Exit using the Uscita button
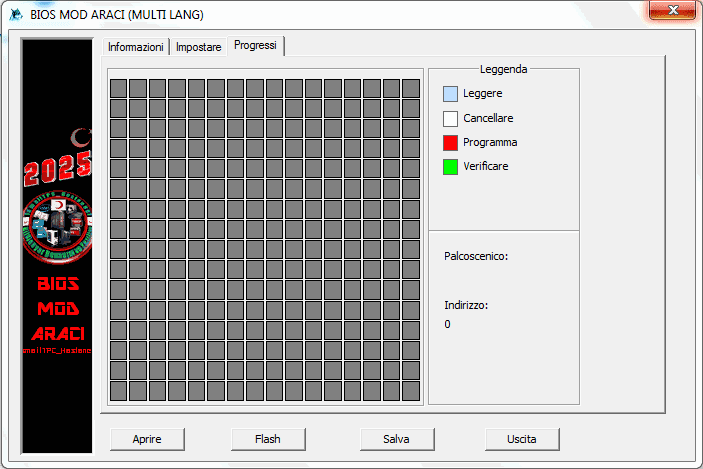Image resolution: width=703 pixels, height=469 pixels. click(521, 438)
